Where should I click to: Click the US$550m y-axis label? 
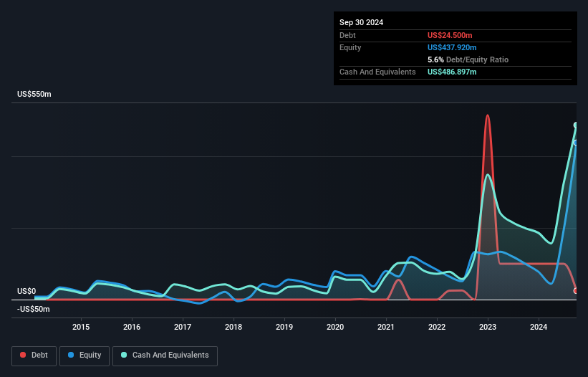pos(34,94)
